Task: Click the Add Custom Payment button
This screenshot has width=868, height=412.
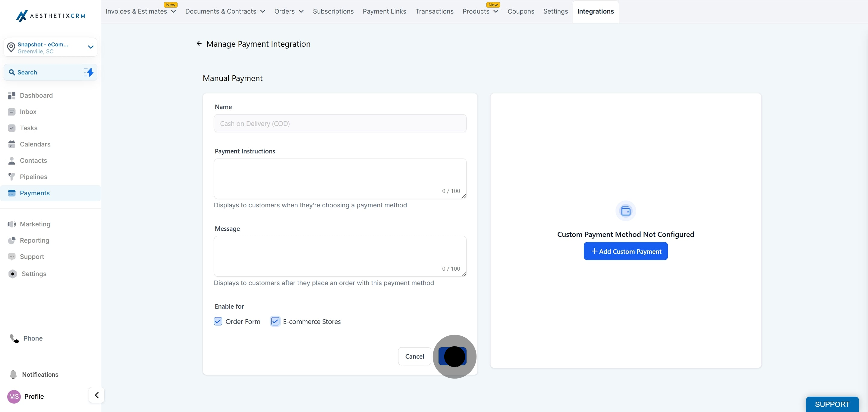Action: (625, 251)
